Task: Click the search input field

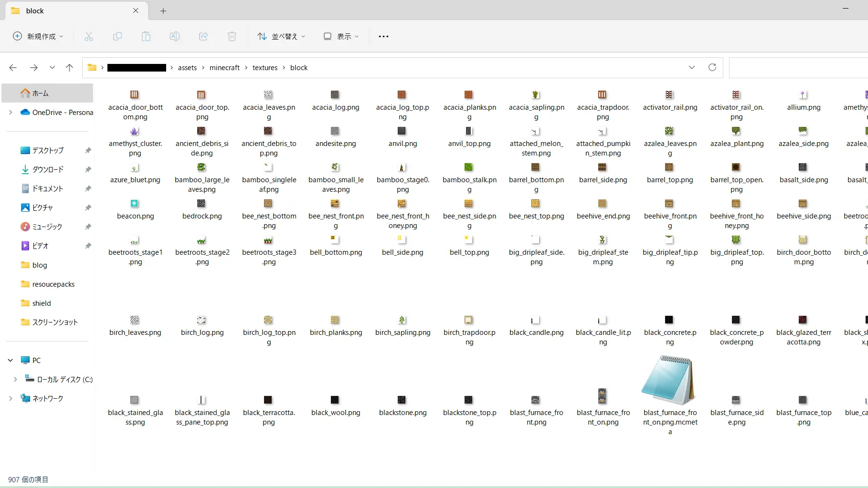Action: pyautogui.click(x=797, y=68)
